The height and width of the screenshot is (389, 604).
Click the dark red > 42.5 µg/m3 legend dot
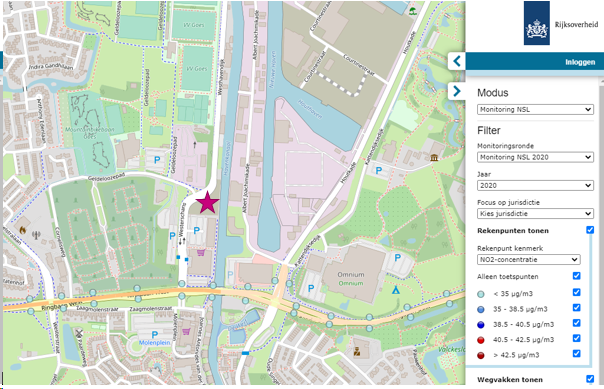click(x=481, y=355)
